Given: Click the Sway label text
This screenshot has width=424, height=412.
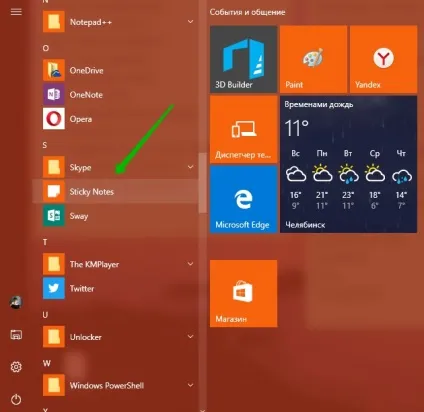Looking at the screenshot, I should point(79,216).
